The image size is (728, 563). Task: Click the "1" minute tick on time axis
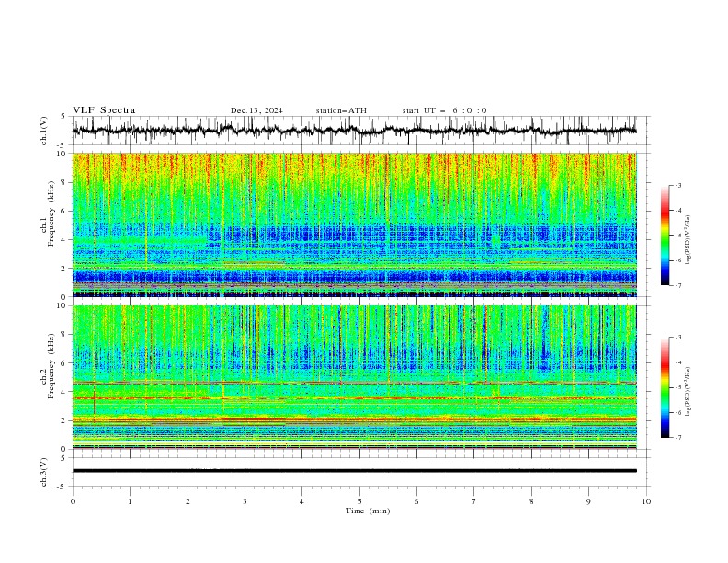[x=130, y=501]
